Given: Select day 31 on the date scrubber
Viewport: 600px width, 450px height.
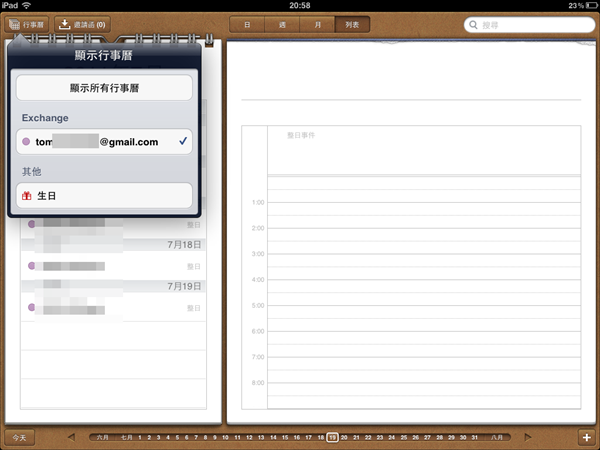Looking at the screenshot, I should coord(474,437).
